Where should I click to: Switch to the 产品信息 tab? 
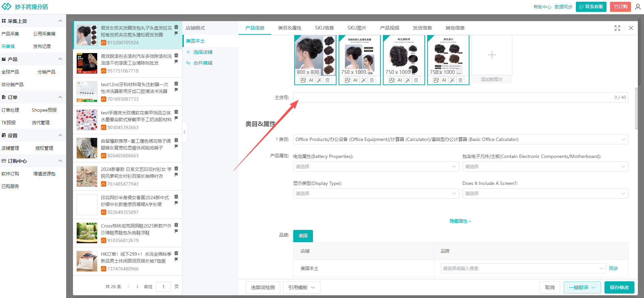coord(255,28)
